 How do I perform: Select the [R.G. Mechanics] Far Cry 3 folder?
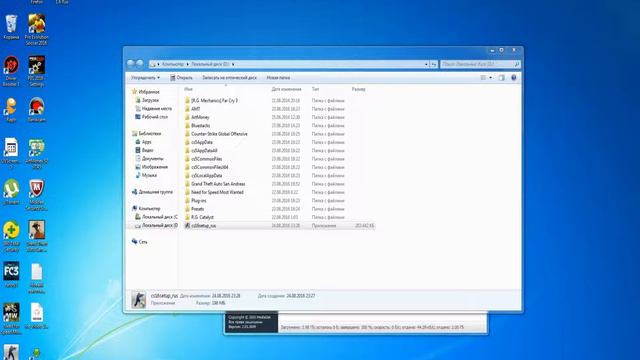point(214,100)
